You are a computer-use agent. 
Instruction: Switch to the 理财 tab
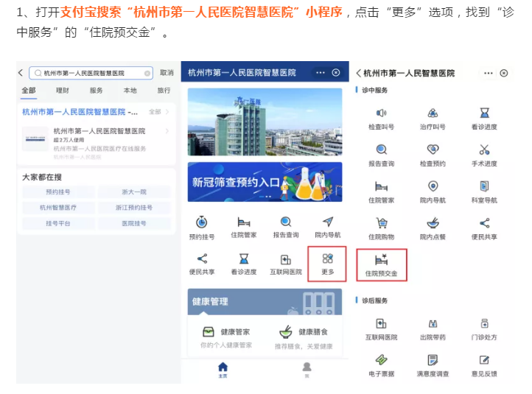point(63,91)
